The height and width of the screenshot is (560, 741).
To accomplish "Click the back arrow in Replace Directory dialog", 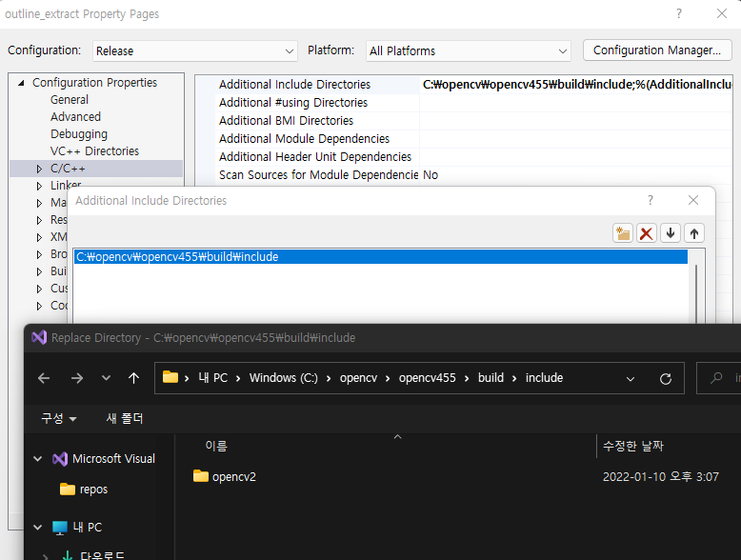I will tap(44, 378).
